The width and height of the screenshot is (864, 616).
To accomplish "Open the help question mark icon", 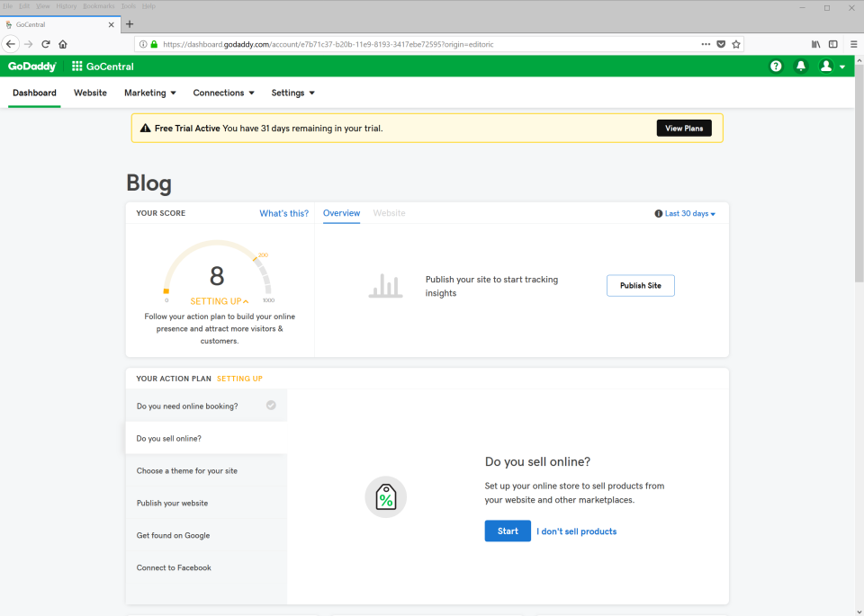I will click(x=776, y=66).
